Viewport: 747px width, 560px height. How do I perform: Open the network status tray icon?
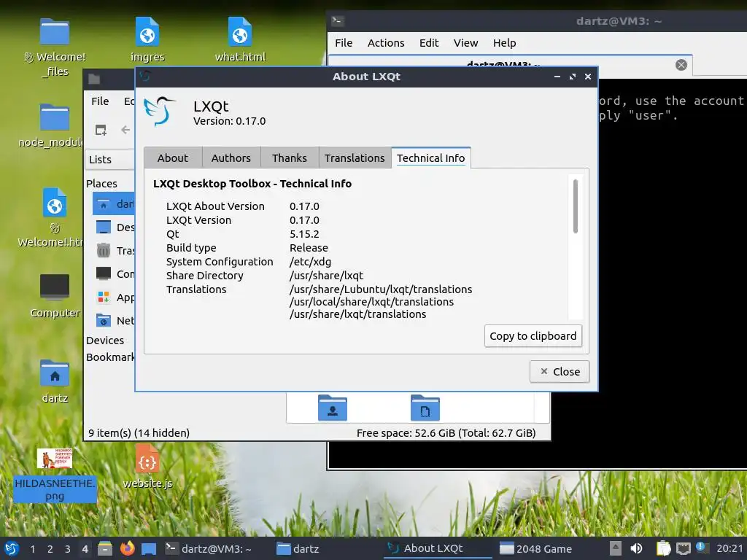pos(683,548)
